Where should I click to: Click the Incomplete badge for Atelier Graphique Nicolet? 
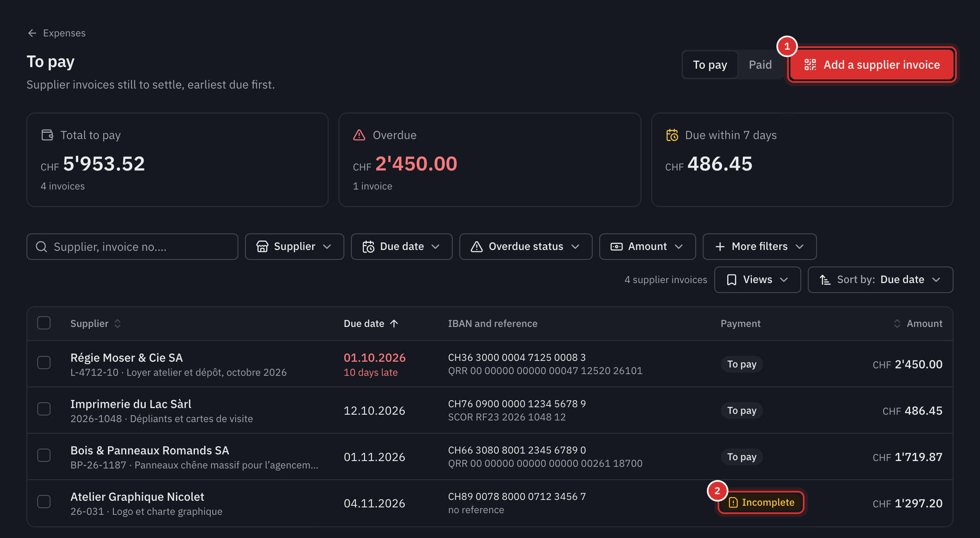[x=761, y=502]
